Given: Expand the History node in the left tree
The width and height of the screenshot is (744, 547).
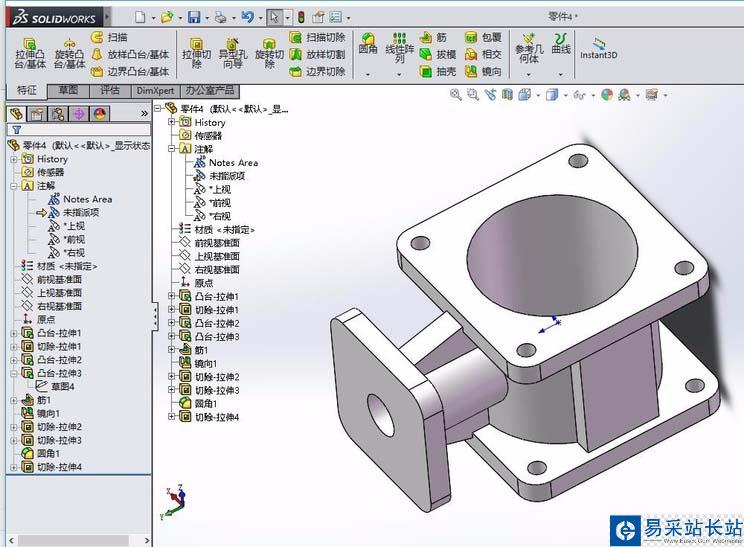Looking at the screenshot, I should coord(14,159).
